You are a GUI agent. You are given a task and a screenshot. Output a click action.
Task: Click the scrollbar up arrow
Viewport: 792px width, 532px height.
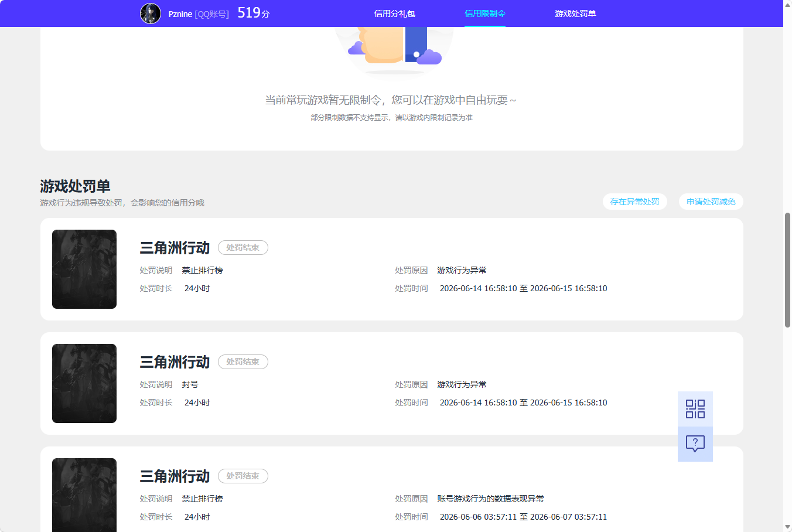(787, 5)
